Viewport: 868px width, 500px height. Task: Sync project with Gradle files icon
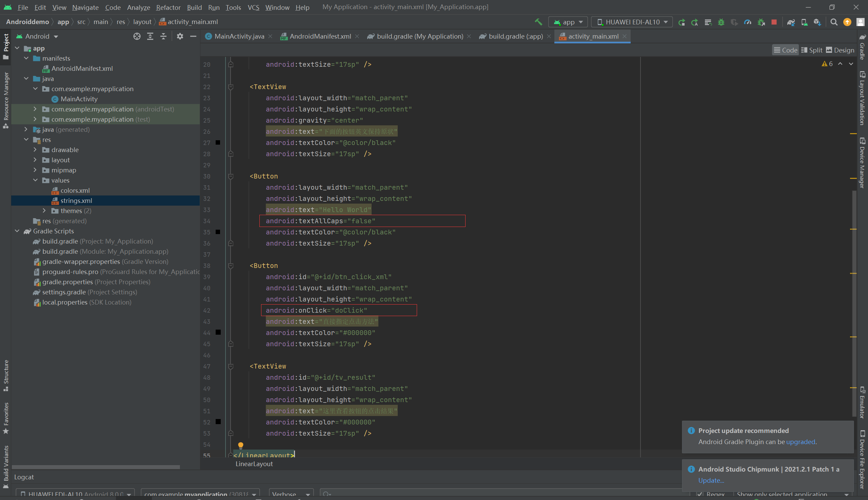791,22
